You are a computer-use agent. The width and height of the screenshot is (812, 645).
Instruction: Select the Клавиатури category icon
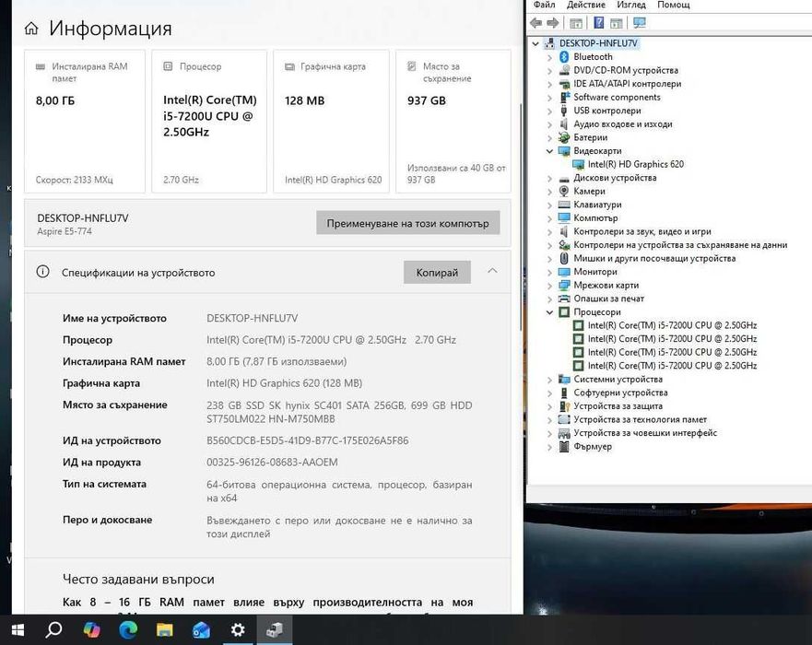pos(564,205)
